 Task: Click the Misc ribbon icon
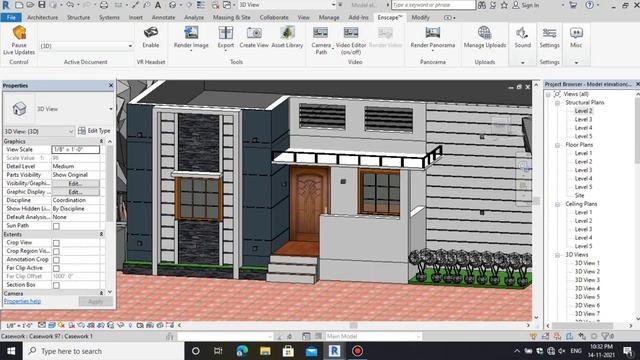(576, 33)
